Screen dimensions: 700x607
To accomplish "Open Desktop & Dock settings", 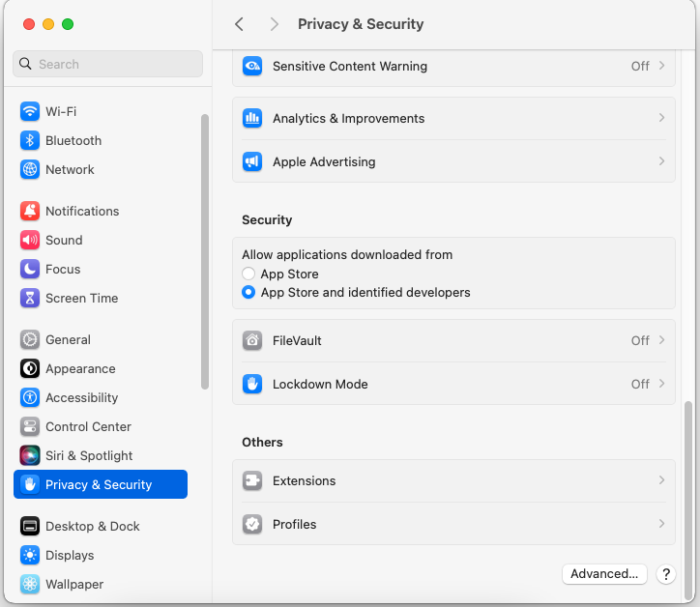I will coord(92,526).
